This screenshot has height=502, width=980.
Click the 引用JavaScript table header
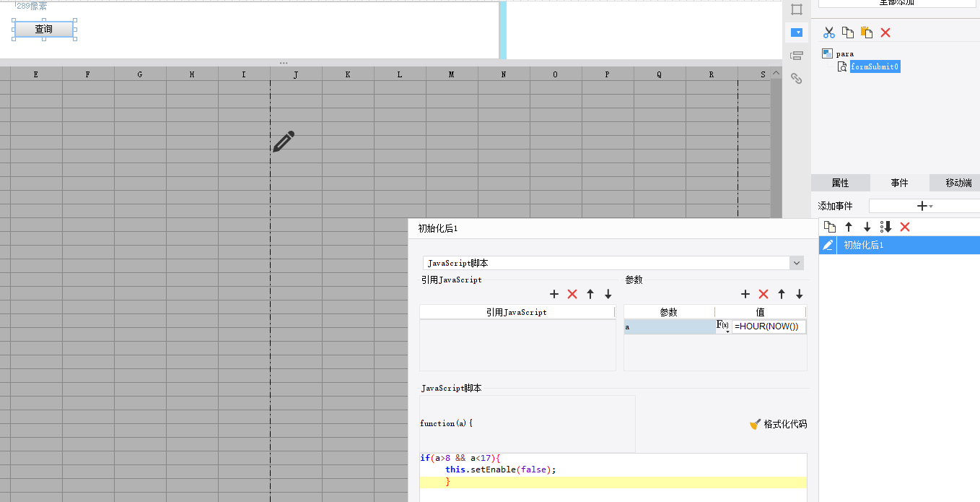click(517, 312)
